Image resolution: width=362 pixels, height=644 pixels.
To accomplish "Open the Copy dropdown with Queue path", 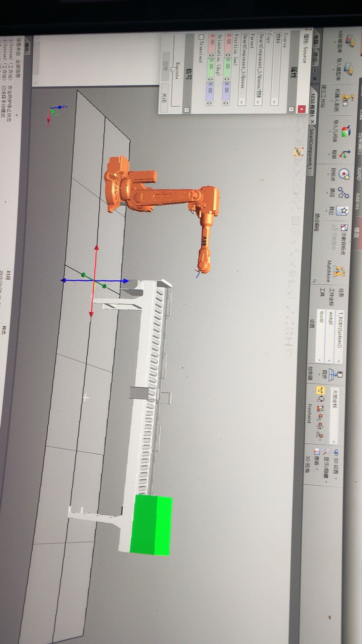I will pos(259,69).
